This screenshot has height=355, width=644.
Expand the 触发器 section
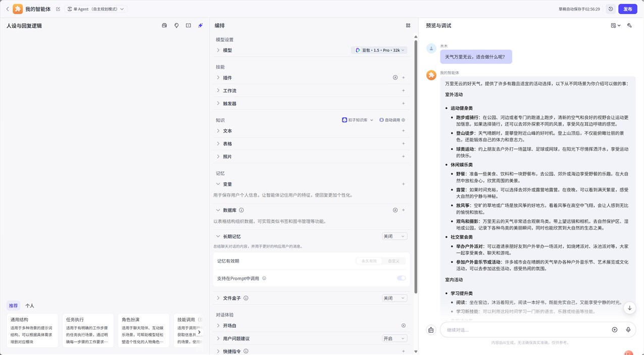218,103
